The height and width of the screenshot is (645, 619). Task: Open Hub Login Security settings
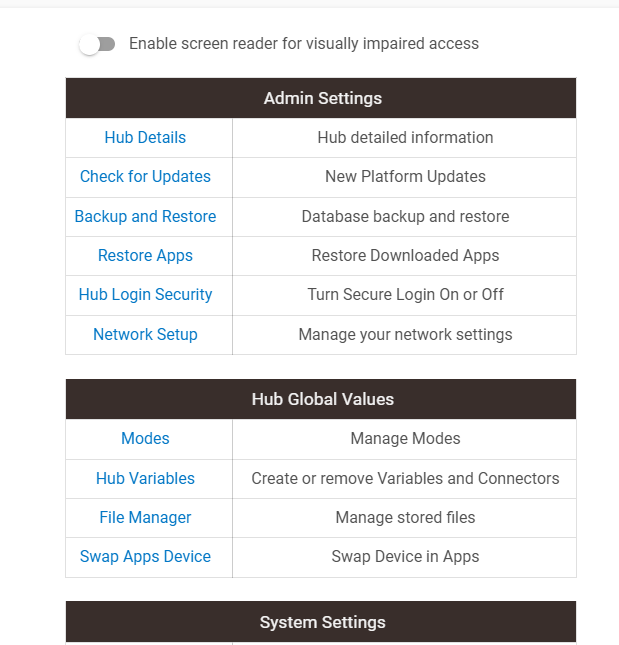click(x=145, y=294)
